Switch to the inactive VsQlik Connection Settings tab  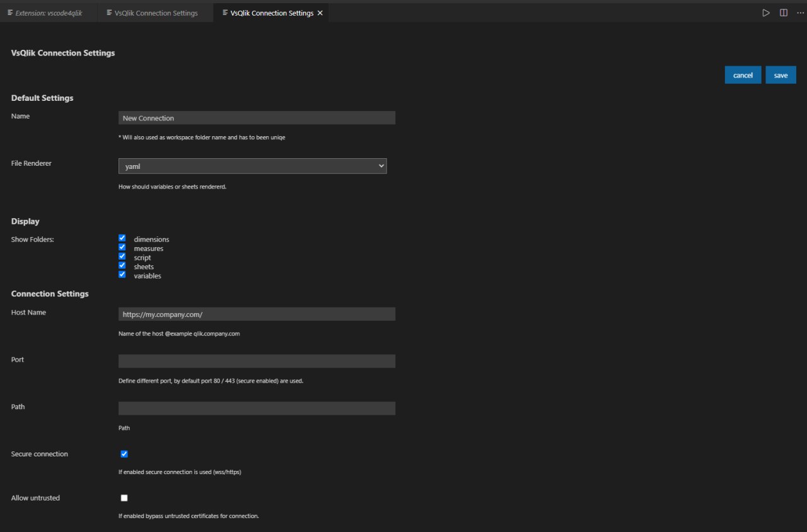[156, 13]
